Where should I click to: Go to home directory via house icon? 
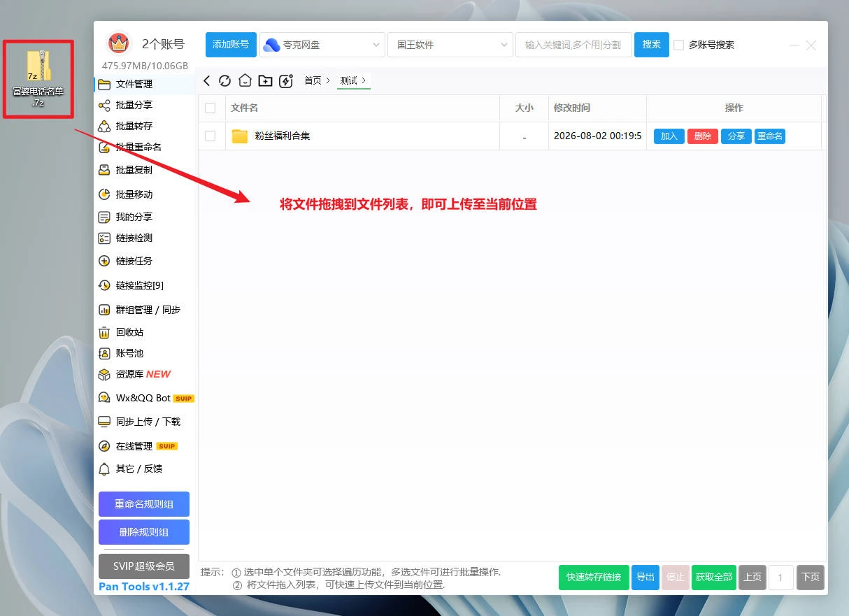click(x=245, y=81)
